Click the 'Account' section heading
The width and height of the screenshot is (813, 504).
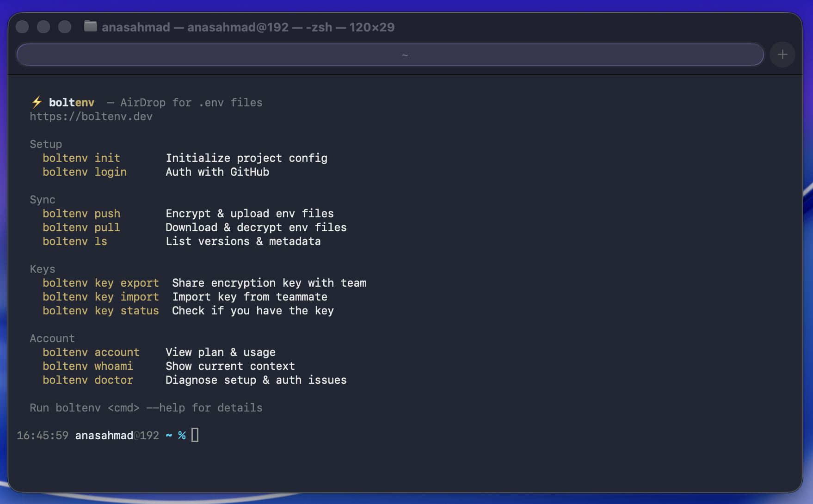[52, 338]
